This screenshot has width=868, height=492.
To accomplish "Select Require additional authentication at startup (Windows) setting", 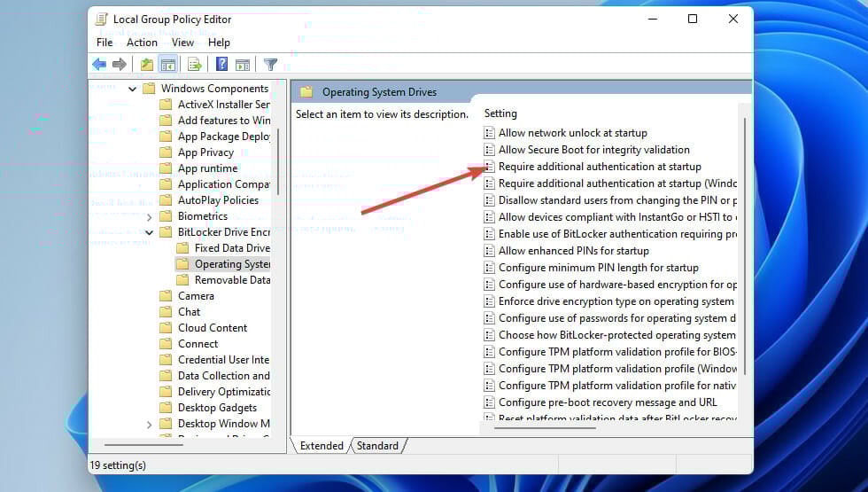I will [617, 184].
